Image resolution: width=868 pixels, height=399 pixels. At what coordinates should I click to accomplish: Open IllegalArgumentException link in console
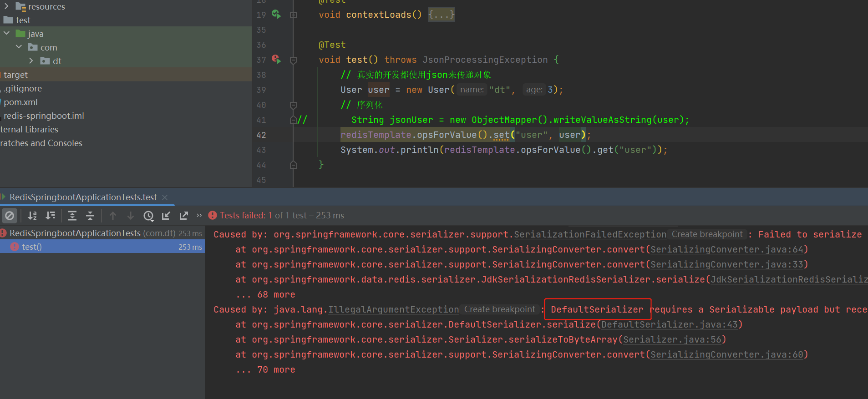tap(393, 309)
